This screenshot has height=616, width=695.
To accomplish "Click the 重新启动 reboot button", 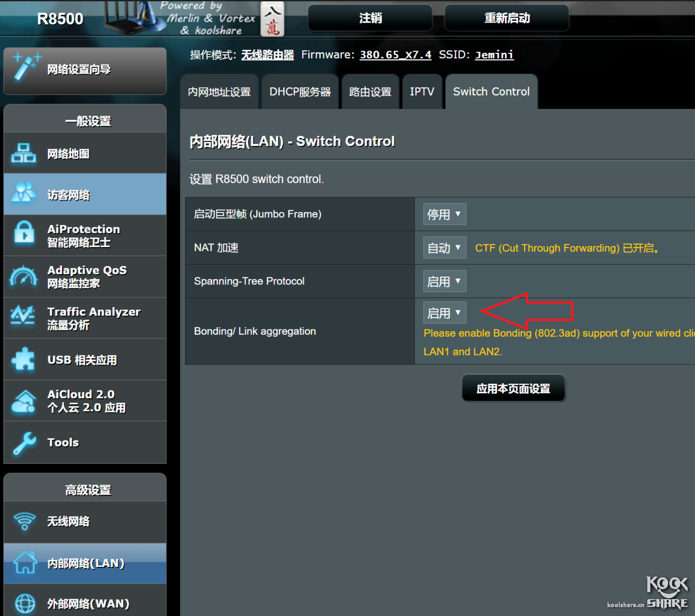I will point(507,18).
